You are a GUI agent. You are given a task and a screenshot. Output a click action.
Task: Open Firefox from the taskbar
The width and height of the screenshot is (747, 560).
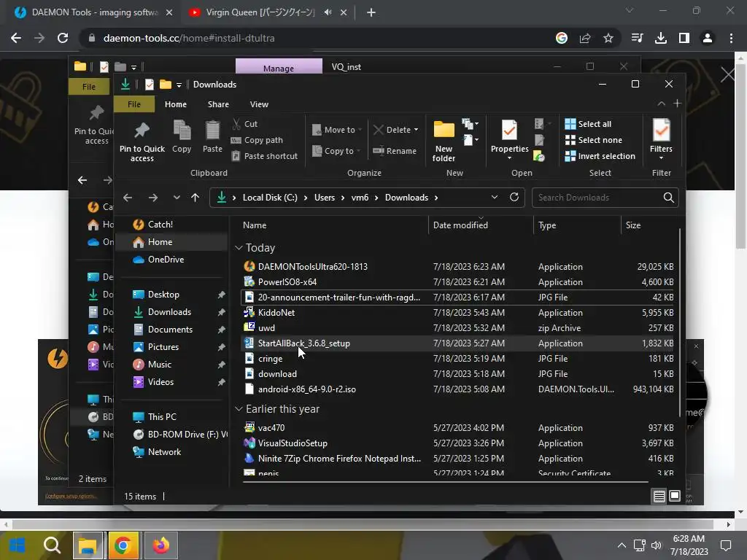click(161, 545)
